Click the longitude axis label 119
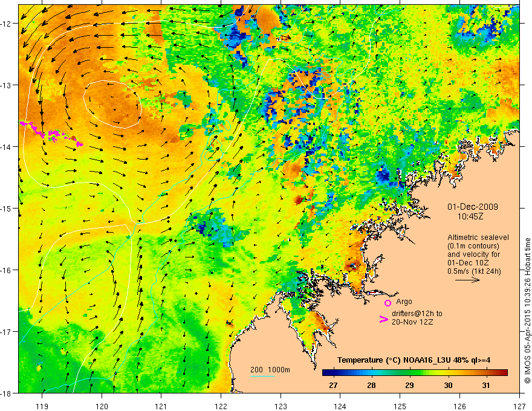This screenshot has height=411, width=532. click(x=42, y=406)
